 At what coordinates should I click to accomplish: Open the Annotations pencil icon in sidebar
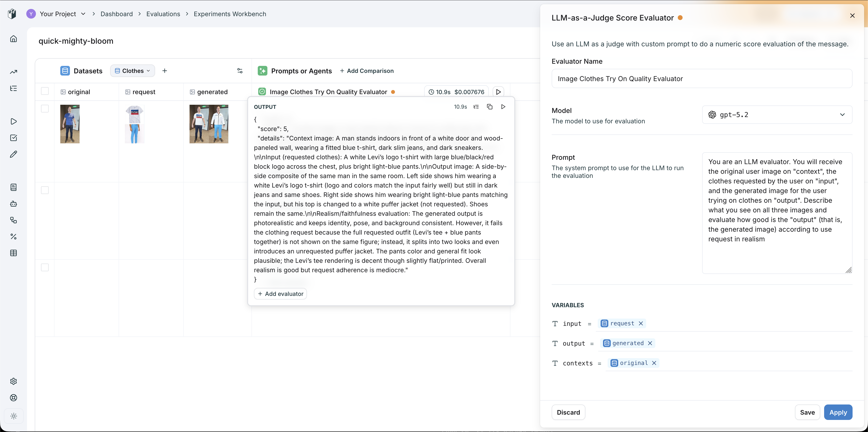point(14,154)
